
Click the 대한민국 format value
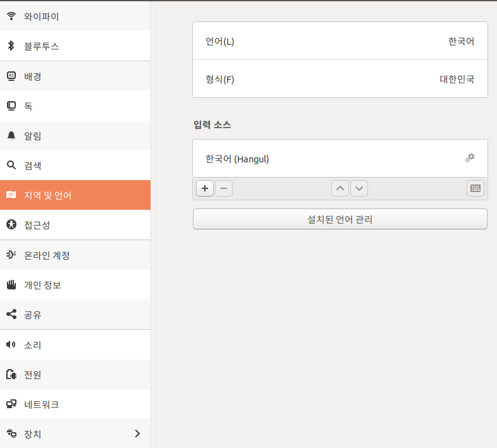tap(457, 79)
